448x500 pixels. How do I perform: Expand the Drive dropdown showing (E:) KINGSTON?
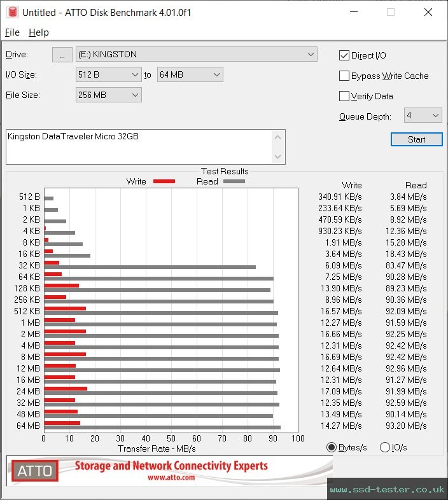click(196, 55)
